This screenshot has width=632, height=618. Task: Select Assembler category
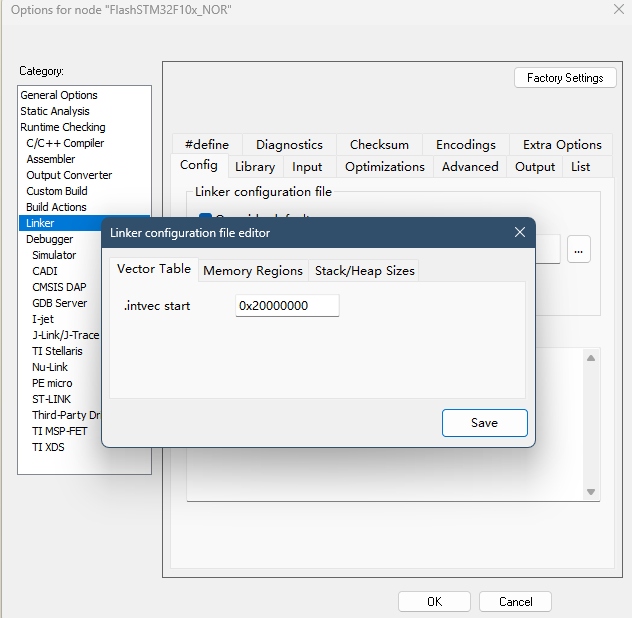pos(51,159)
